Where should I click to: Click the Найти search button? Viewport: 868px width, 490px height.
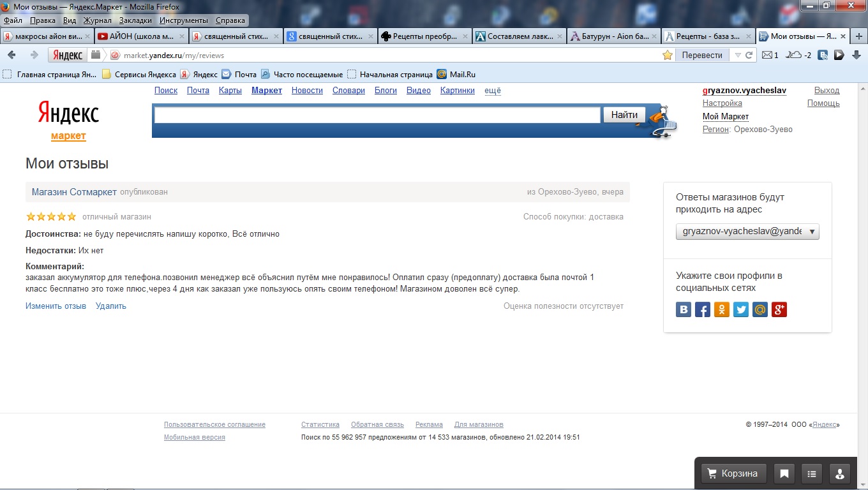(x=624, y=115)
